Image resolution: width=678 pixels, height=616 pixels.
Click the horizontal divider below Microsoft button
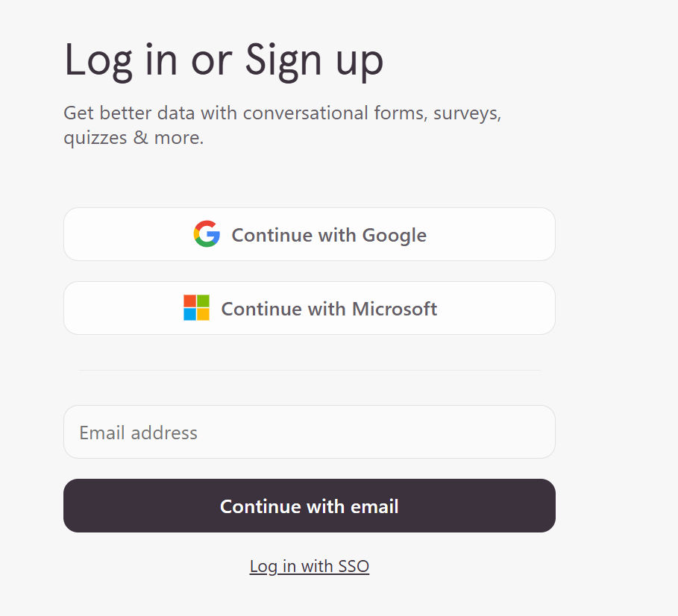tap(309, 370)
